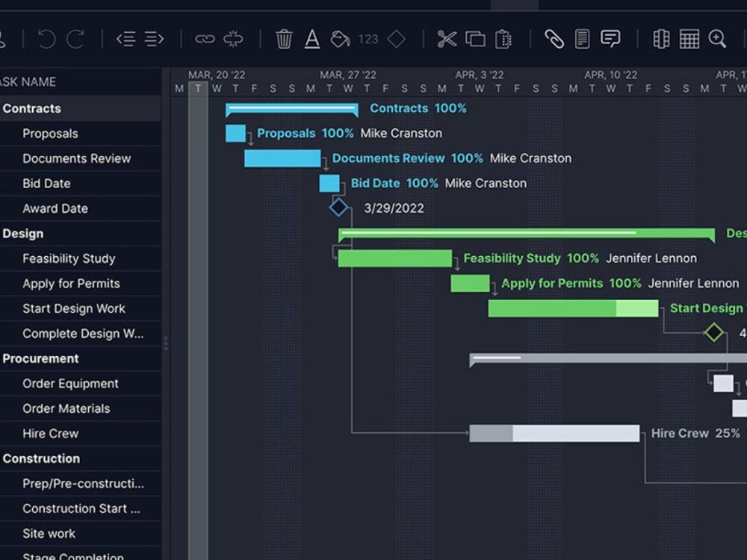The height and width of the screenshot is (560, 747).
Task: Click the green Start Design Work bar
Action: pos(573,308)
